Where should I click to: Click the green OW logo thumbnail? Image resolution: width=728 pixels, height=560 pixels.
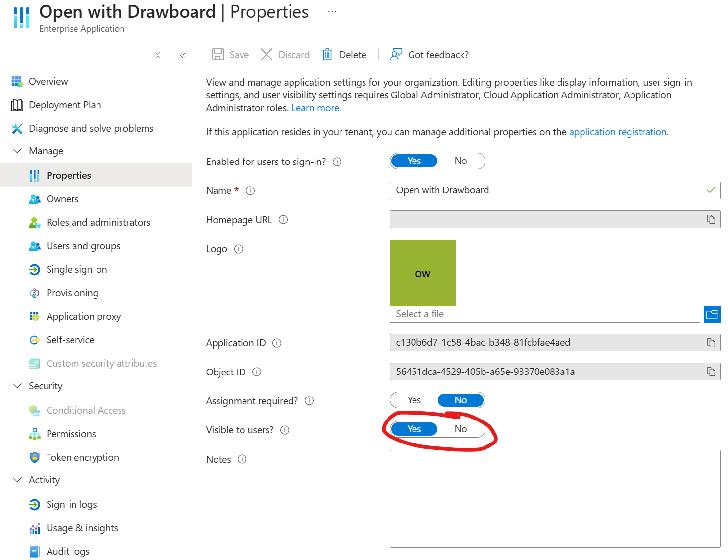(x=423, y=273)
